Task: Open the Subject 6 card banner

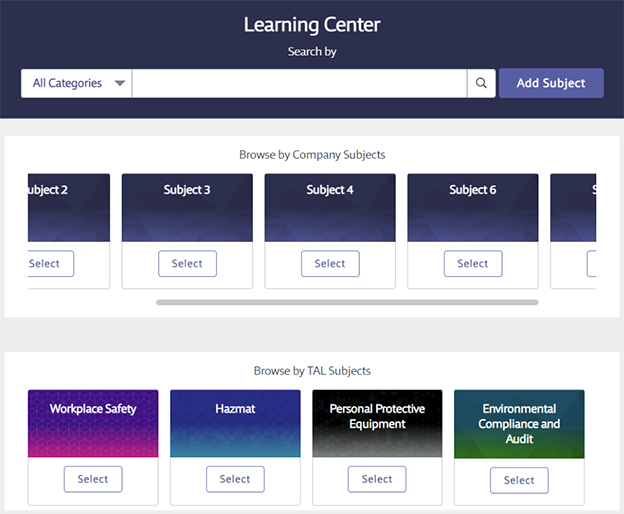Action: [473, 208]
